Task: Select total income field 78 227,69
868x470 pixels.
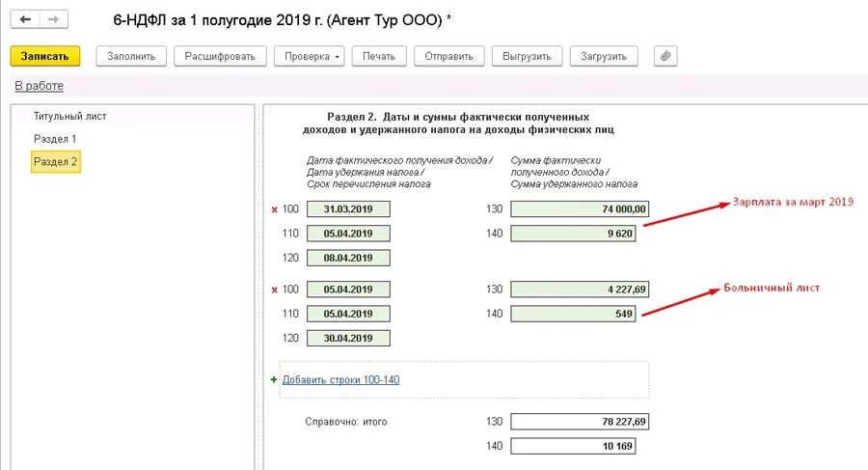Action: click(x=580, y=422)
